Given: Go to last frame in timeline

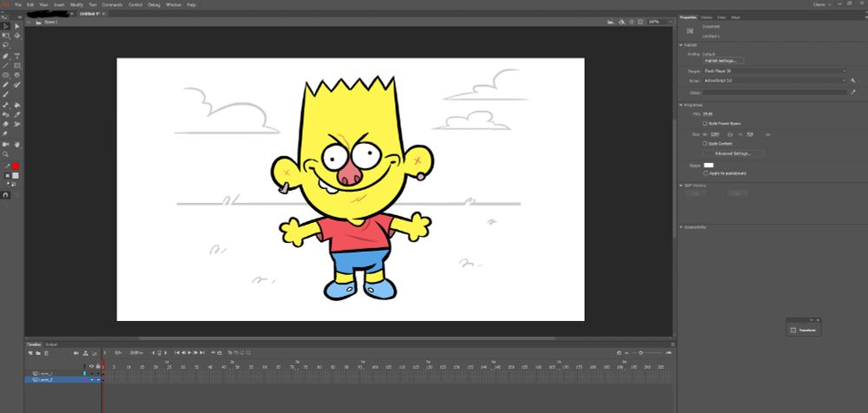Looking at the screenshot, I should [202, 352].
